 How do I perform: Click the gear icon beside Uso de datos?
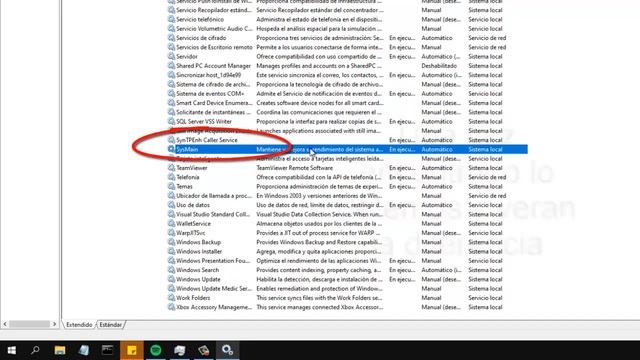tap(171, 205)
